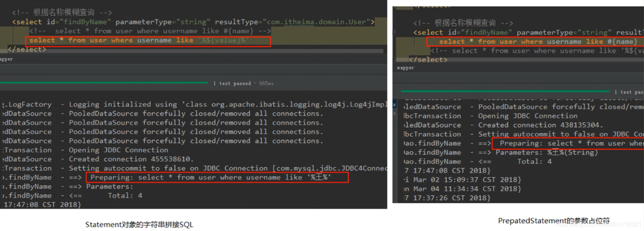The image size is (644, 231).
Task: Click the right editor's mapper breadcrumb
Action: pos(406,68)
